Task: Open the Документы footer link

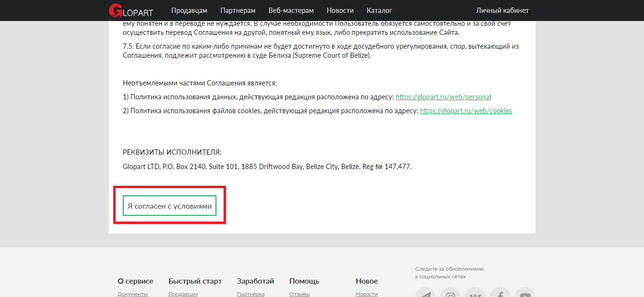Action: pos(132,294)
